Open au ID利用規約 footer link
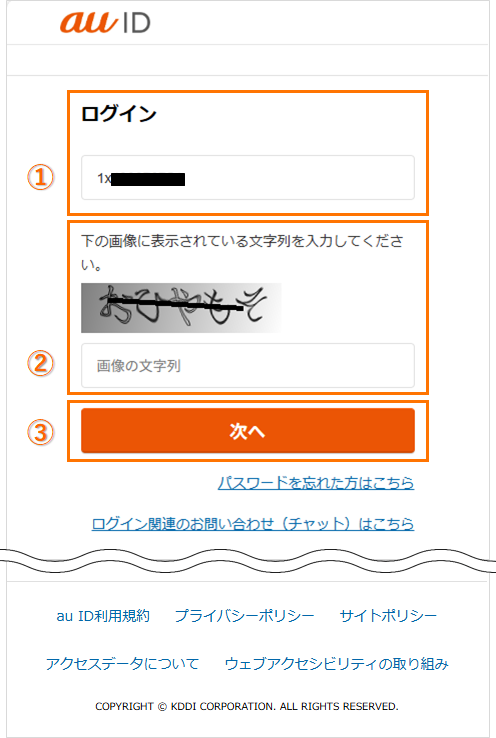The width and height of the screenshot is (496, 738). click(x=103, y=616)
